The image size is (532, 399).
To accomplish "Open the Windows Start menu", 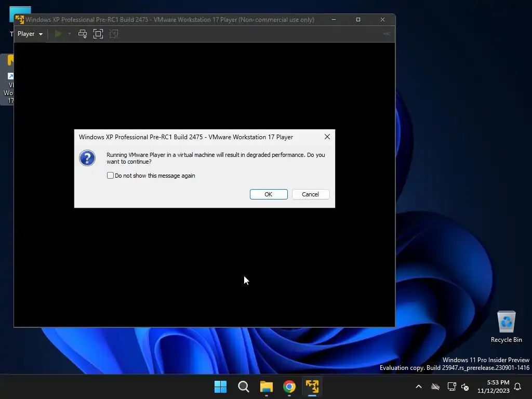I will point(220,387).
